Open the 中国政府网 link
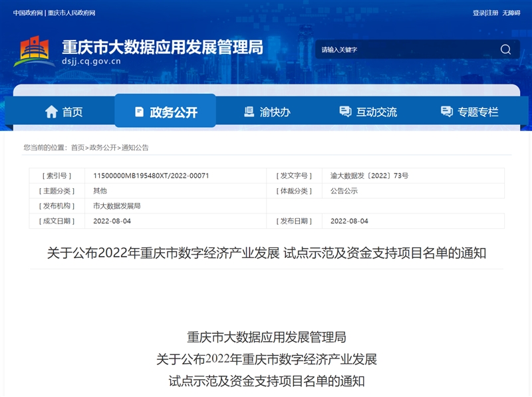 point(28,13)
